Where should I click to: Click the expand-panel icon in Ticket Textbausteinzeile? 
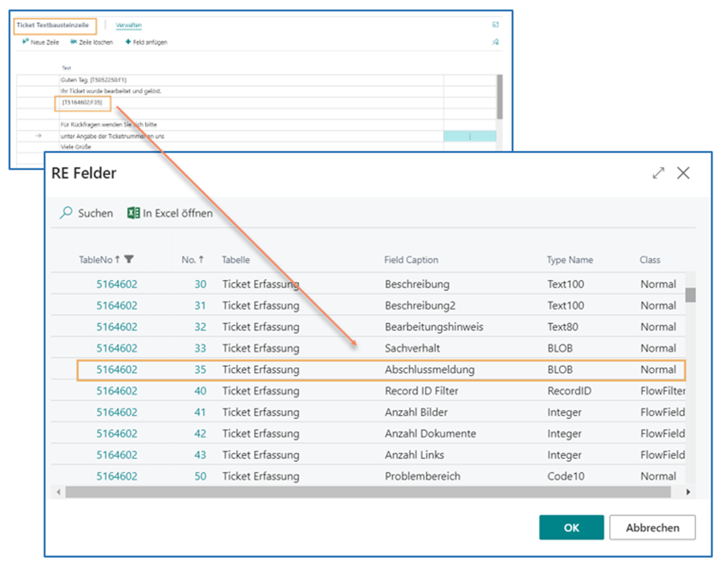point(495,25)
